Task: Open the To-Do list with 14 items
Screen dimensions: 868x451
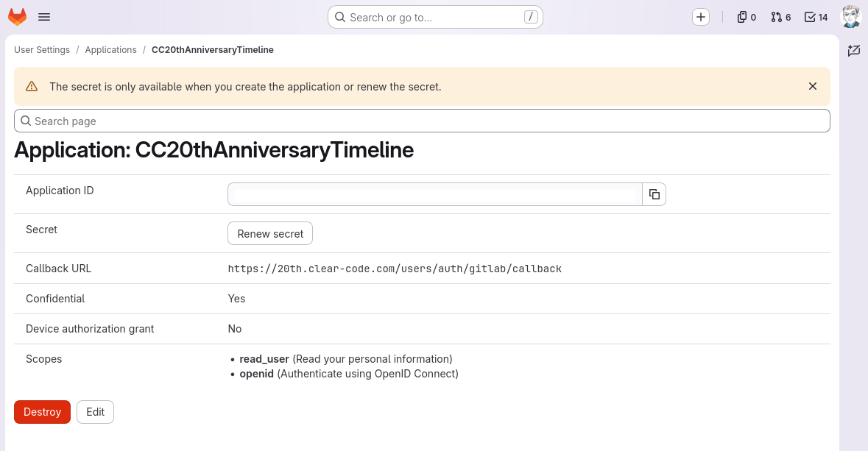Action: (816, 17)
